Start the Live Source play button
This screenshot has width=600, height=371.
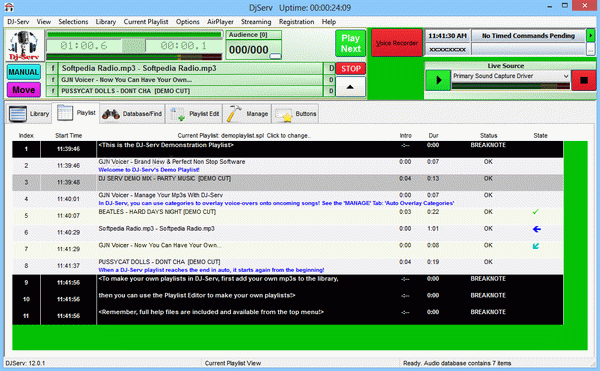(438, 80)
